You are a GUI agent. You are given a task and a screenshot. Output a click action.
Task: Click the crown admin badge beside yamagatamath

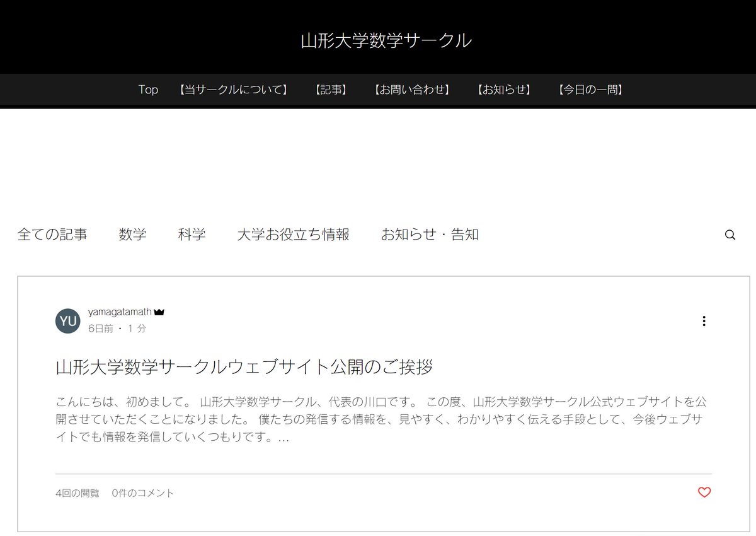(x=159, y=312)
